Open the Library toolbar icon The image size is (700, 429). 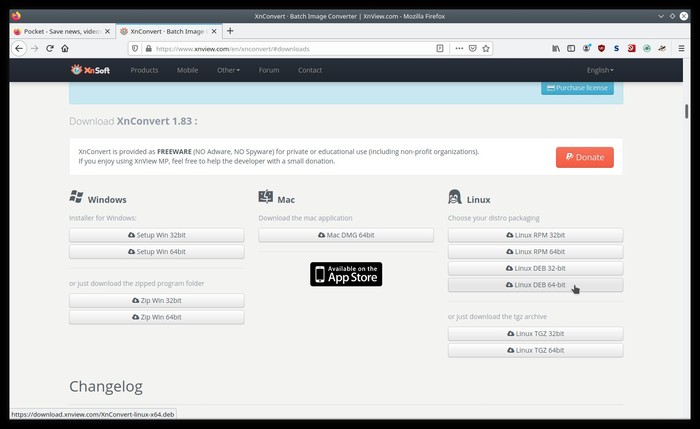click(x=556, y=48)
